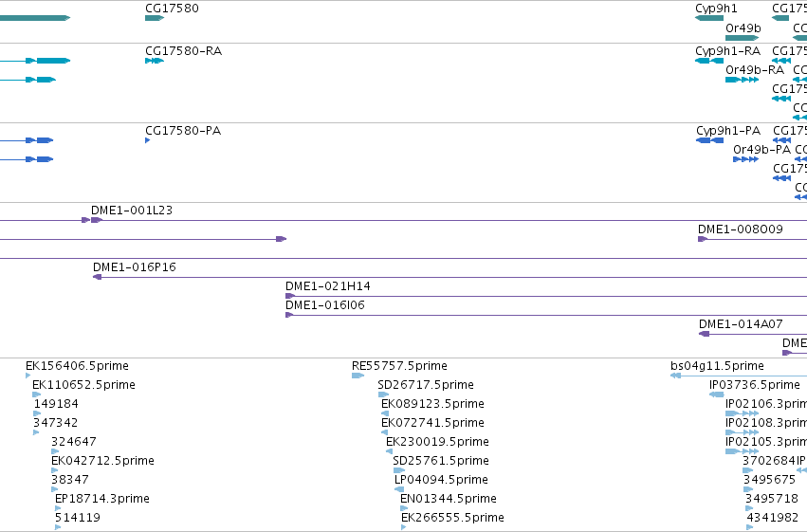Image resolution: width=807 pixels, height=532 pixels.
Task: Select the CG17580 gene arrow glyph
Action: pos(155,18)
